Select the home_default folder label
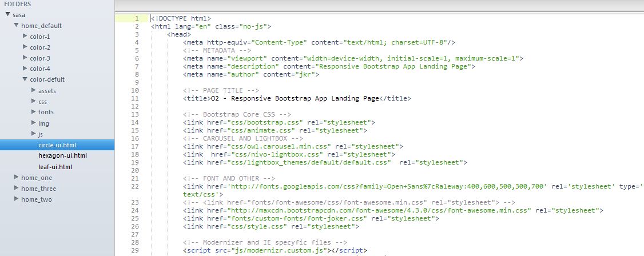The width and height of the screenshot is (644, 256). (x=42, y=26)
